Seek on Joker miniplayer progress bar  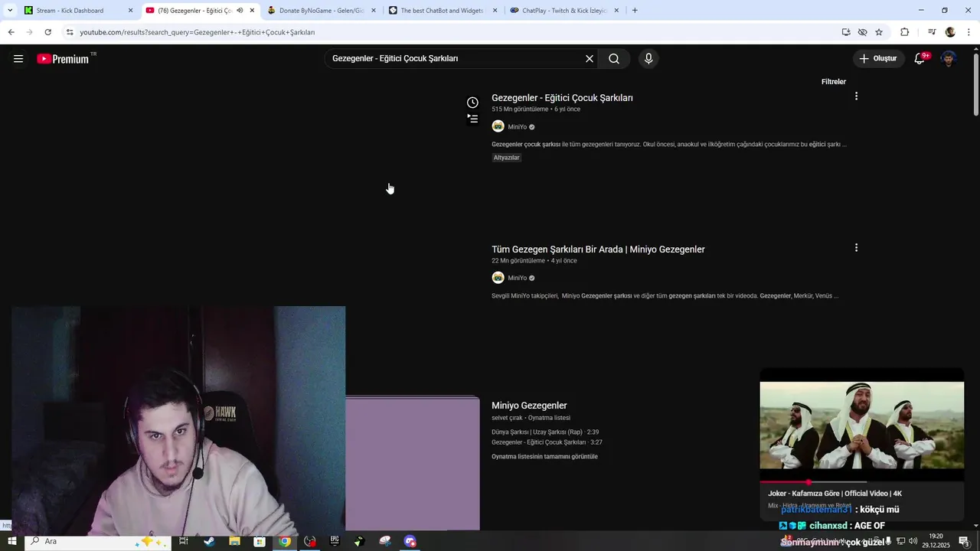[x=862, y=482]
